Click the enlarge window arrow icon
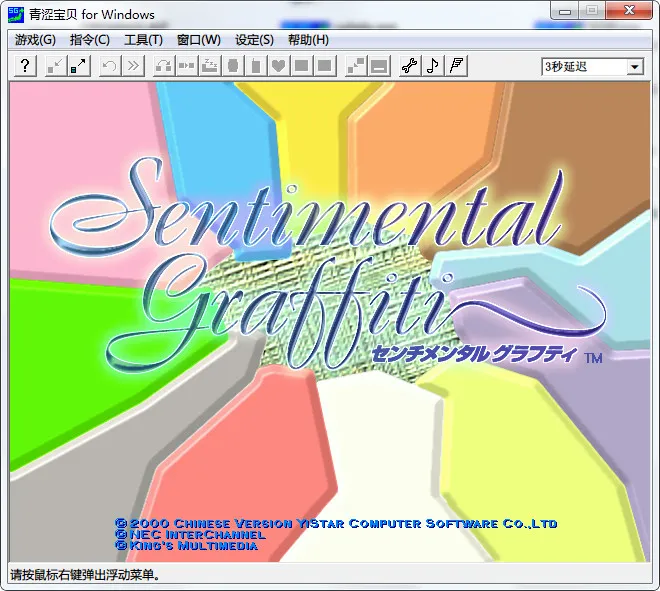The image size is (660, 591). pos(79,66)
